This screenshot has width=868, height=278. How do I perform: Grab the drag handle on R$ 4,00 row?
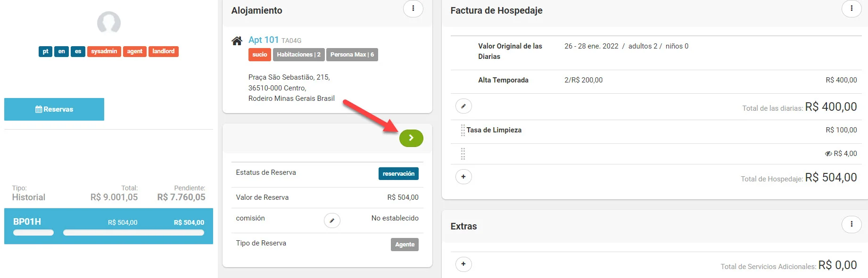pos(463,154)
